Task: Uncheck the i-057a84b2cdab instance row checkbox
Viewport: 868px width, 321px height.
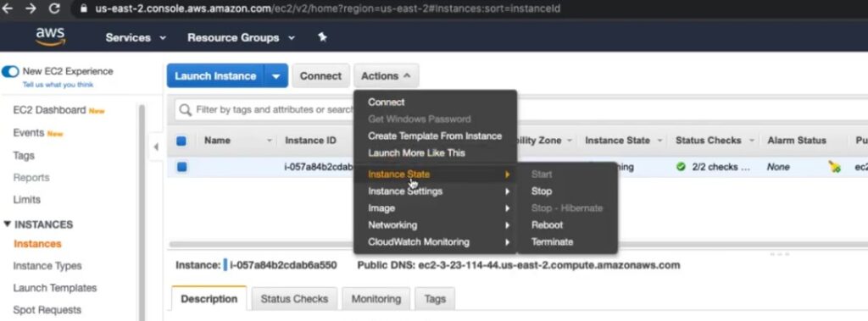Action: click(181, 167)
